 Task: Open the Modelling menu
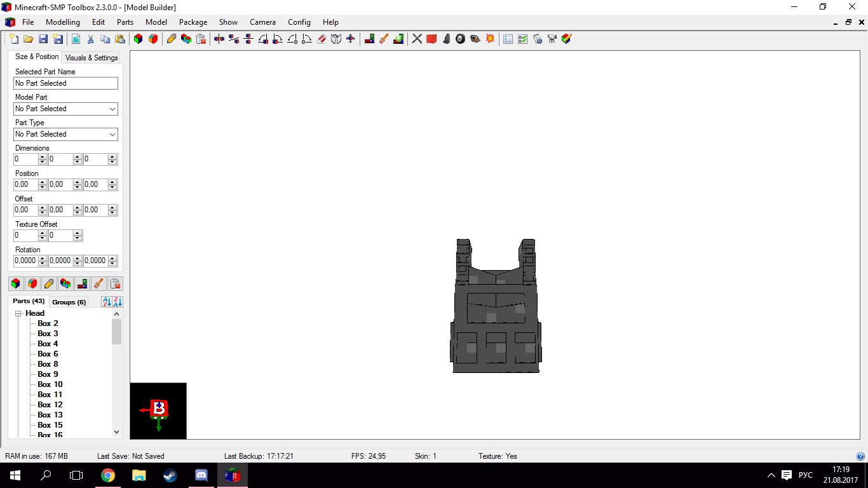click(63, 22)
